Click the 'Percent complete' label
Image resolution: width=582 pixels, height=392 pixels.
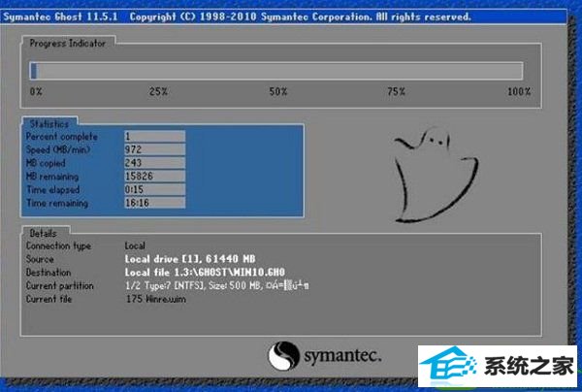point(62,137)
